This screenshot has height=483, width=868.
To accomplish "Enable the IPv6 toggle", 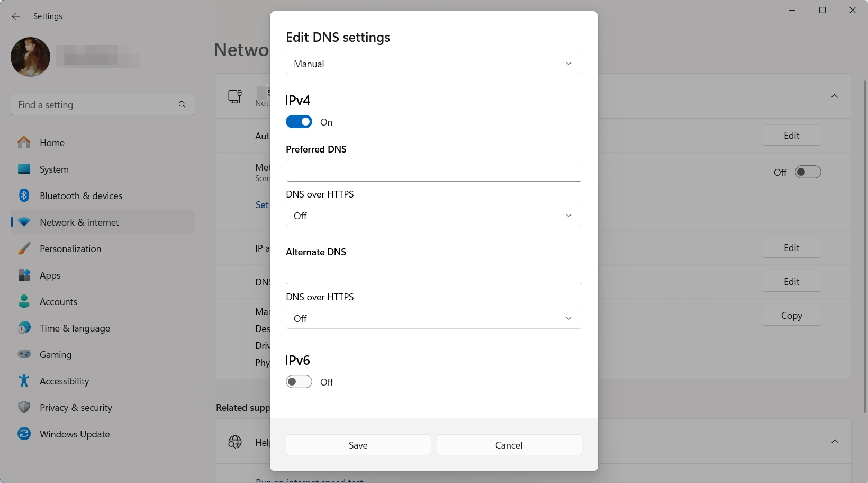I will 299,382.
